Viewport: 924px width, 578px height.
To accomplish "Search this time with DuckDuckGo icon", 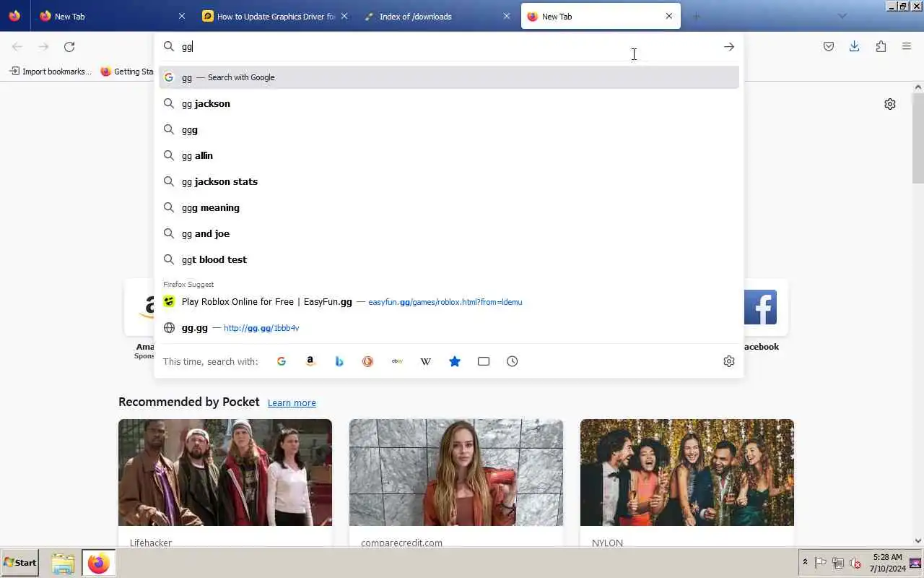I will (368, 361).
